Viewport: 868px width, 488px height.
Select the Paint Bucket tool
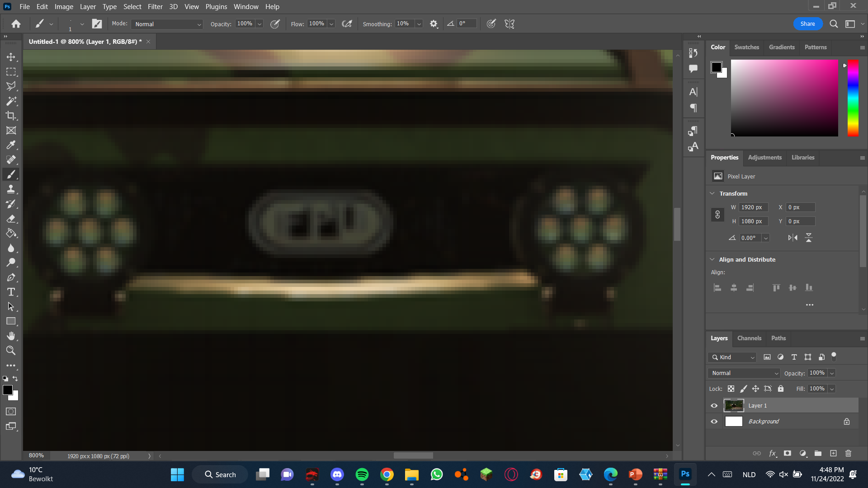click(x=11, y=233)
